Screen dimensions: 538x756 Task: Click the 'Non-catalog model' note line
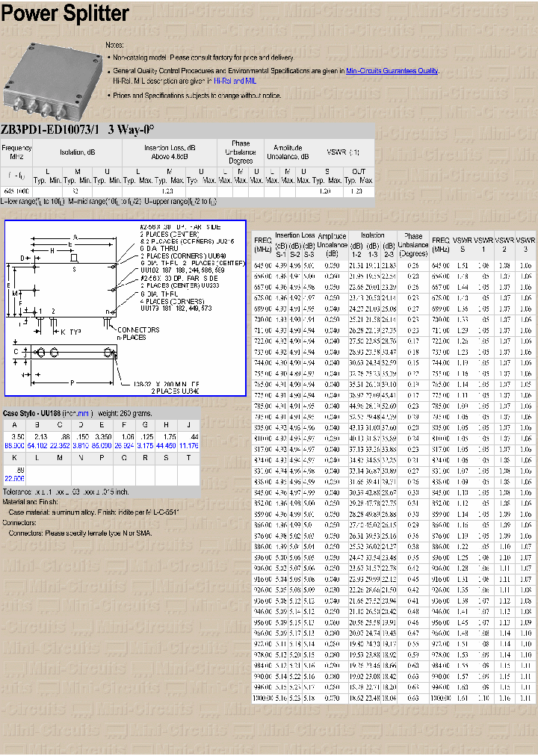(203, 58)
